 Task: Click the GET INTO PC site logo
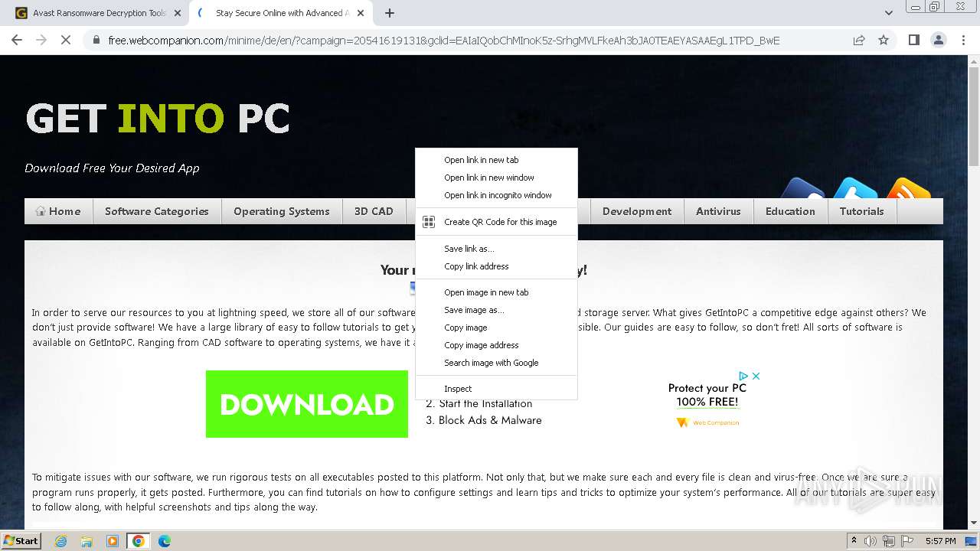tap(158, 119)
